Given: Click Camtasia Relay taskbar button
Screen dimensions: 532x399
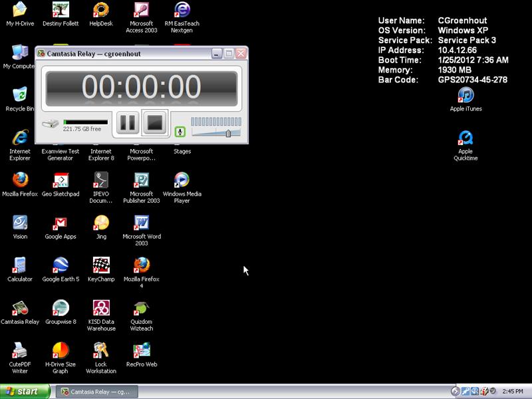Looking at the screenshot, I should pyautogui.click(x=96, y=392).
